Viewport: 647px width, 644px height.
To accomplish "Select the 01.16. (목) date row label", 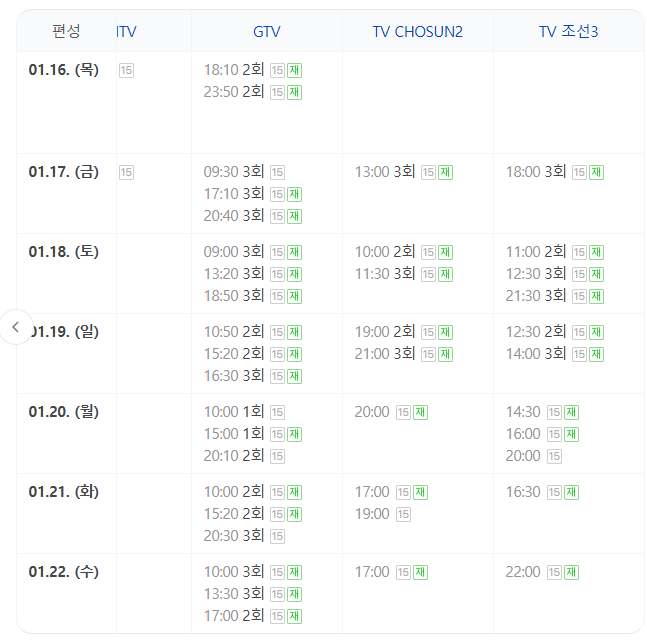I will (64, 70).
